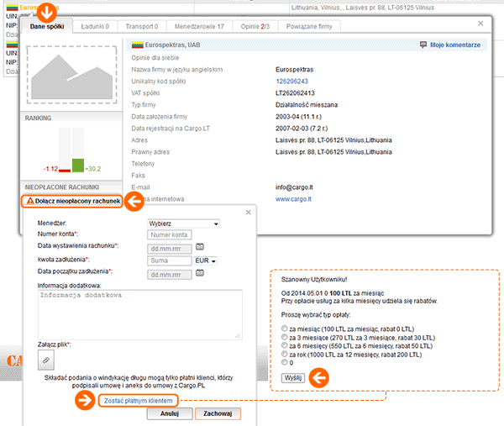Open calendar for Data wystawienia rachunku

[200, 247]
